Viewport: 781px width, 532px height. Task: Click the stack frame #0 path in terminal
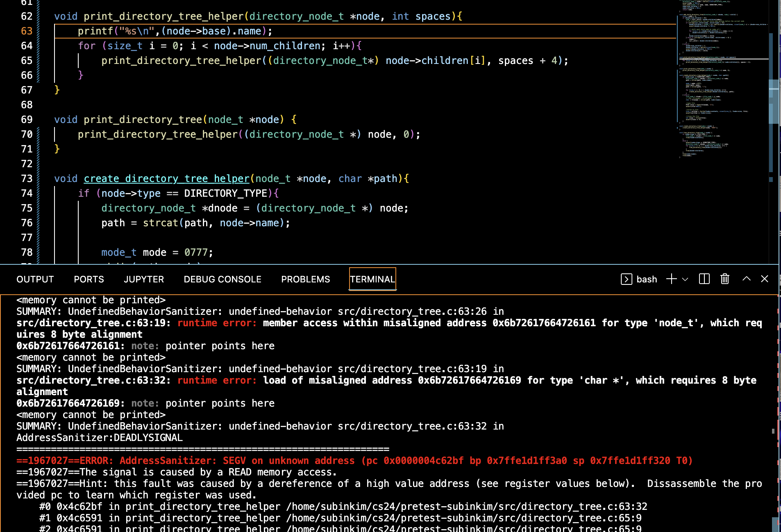pos(467,507)
